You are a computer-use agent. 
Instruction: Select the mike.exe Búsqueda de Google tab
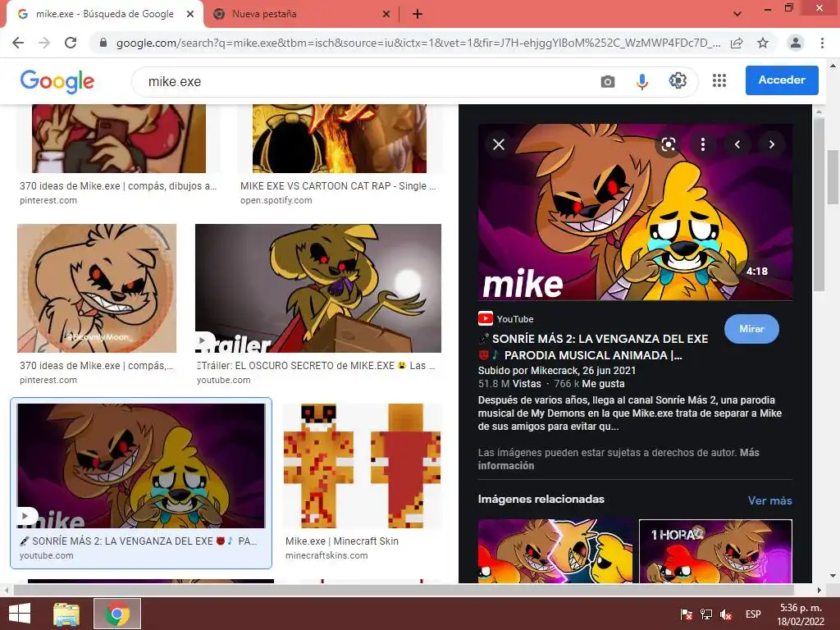tap(104, 14)
